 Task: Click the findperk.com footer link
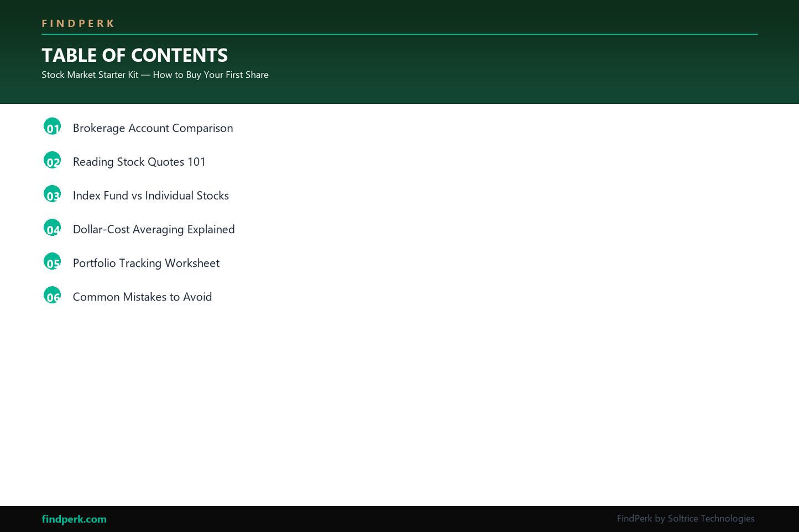74,519
